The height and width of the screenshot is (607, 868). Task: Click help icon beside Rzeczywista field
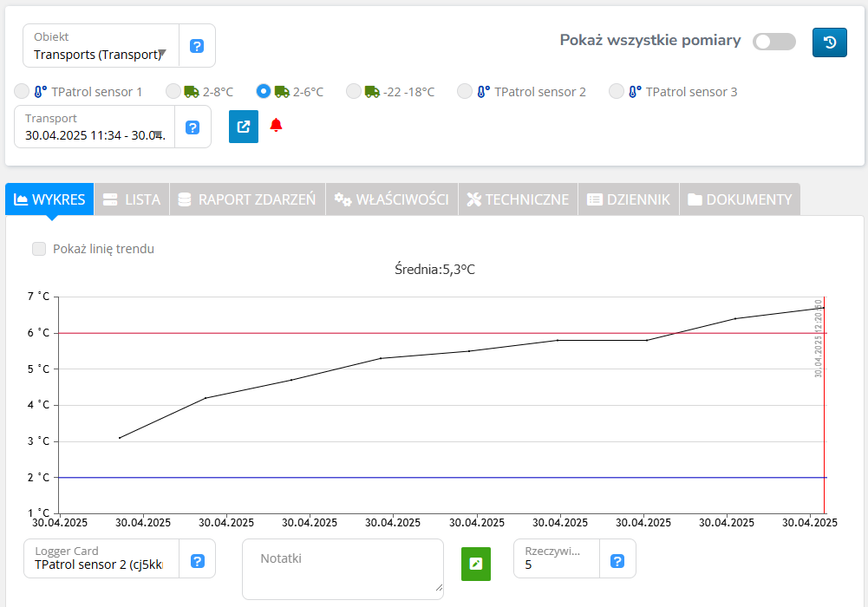[x=617, y=561]
